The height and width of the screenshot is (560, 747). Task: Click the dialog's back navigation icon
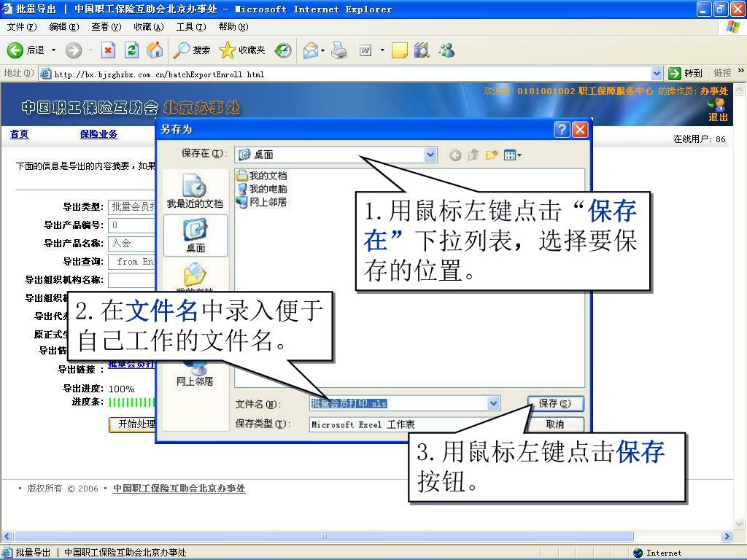[x=455, y=155]
